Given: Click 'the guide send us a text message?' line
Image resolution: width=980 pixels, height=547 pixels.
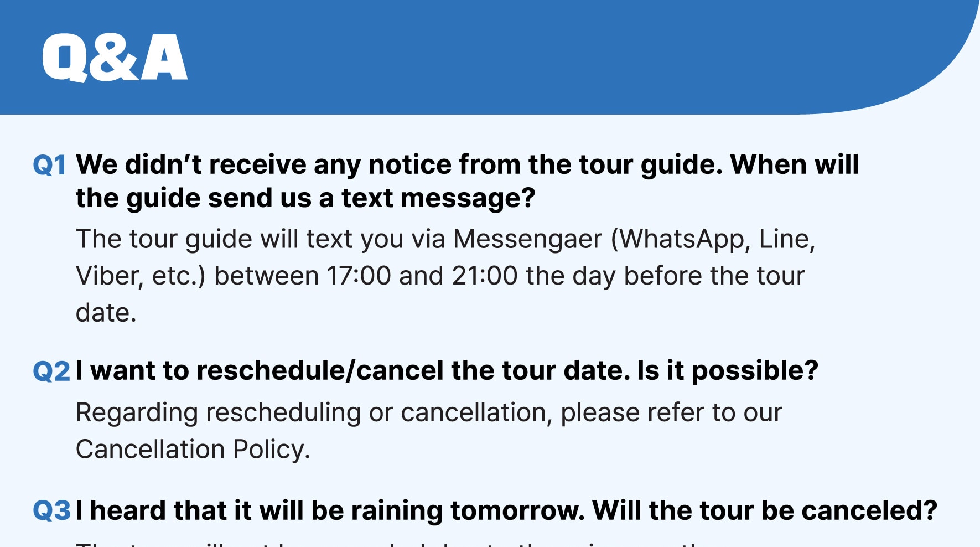Looking at the screenshot, I should (x=305, y=198).
